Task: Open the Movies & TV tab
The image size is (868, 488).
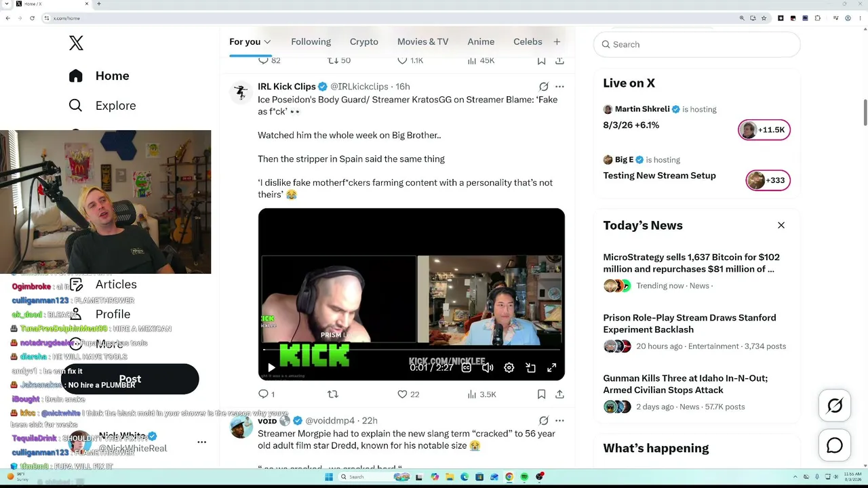Action: click(x=422, y=42)
